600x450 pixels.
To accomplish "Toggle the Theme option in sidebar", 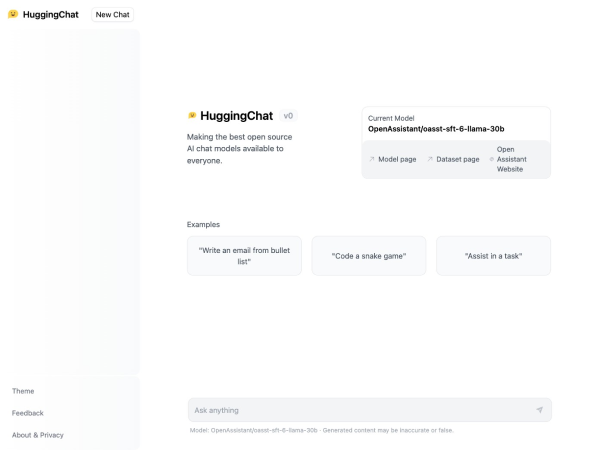I will coord(23,391).
